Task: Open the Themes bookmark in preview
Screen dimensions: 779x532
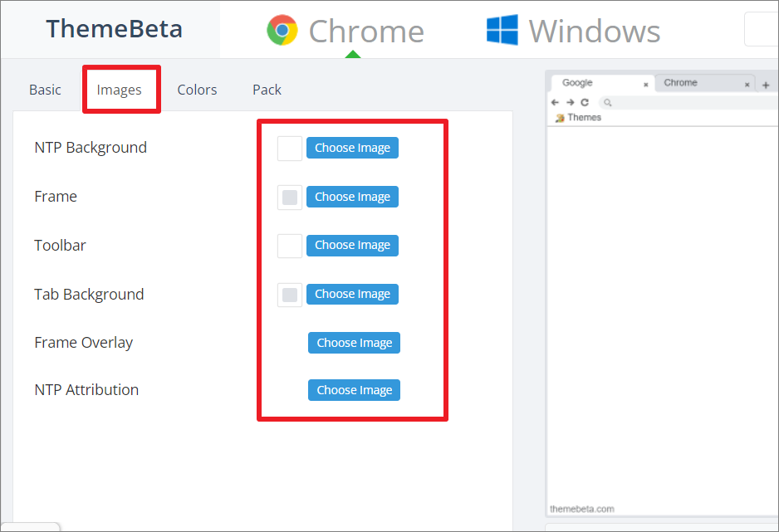Action: (x=579, y=118)
